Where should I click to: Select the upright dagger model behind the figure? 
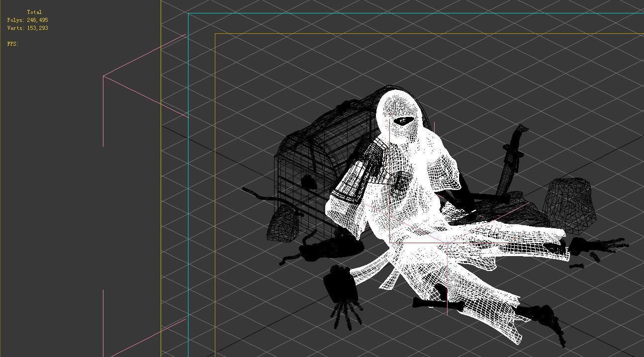pos(512,159)
